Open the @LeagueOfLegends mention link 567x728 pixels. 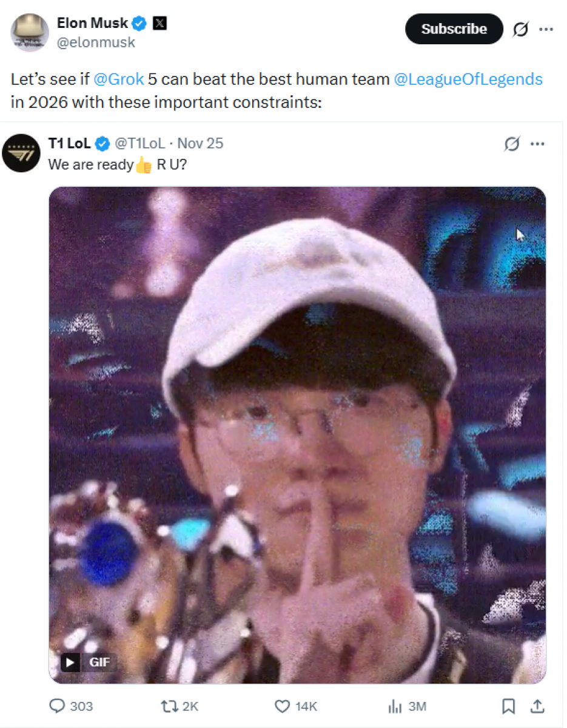pyautogui.click(x=468, y=79)
